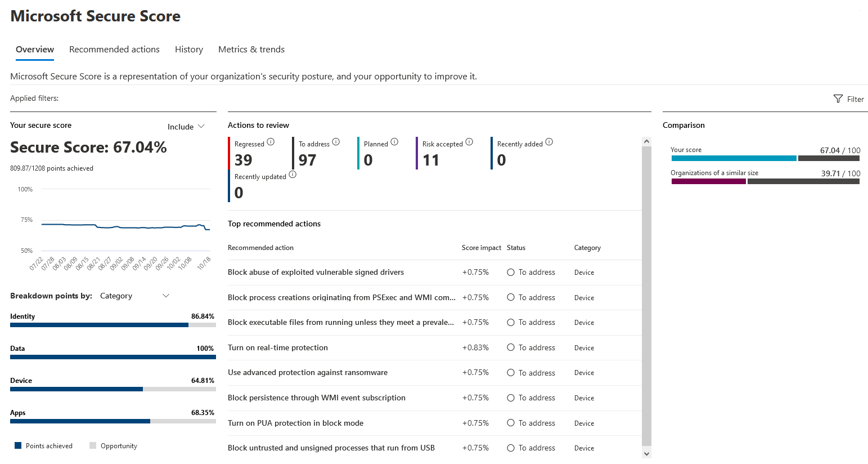Click the Filter funnel icon

[838, 99]
